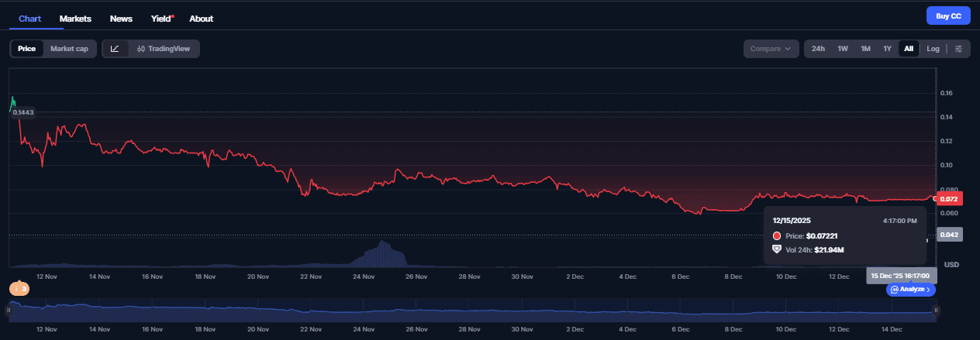Screen dimensions: 980x340
Task: Expand the Compare dropdown
Action: coord(771,49)
